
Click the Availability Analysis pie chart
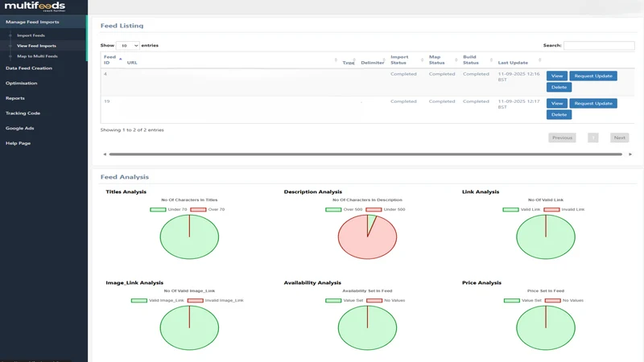click(368, 327)
